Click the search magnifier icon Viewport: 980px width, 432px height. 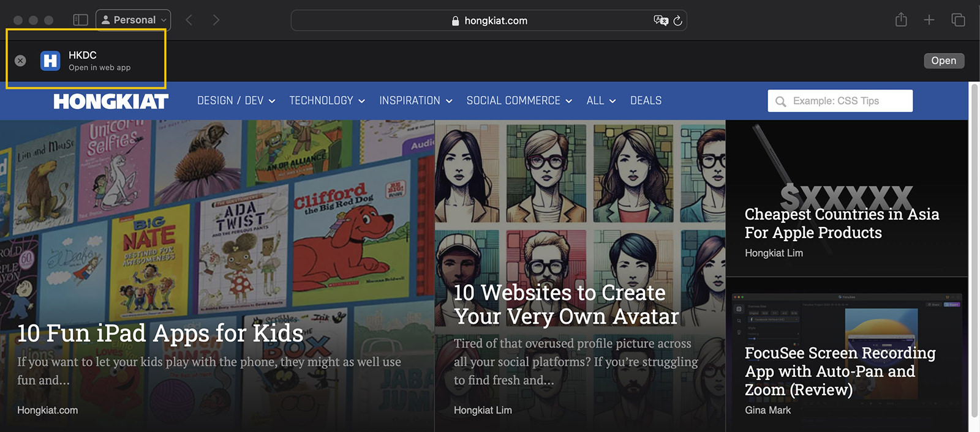[x=780, y=102]
